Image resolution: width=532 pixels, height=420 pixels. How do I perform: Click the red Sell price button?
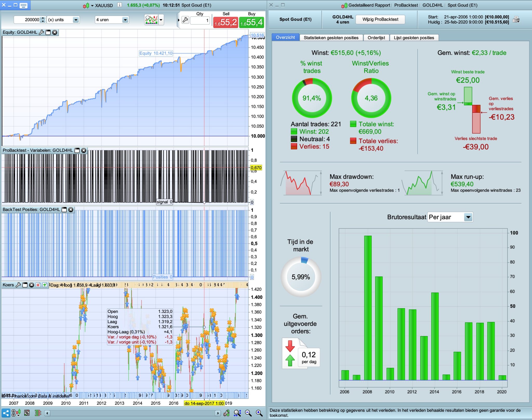(225, 22)
